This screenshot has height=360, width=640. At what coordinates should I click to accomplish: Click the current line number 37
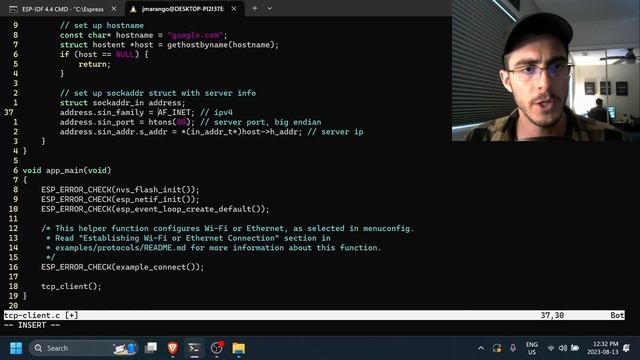pyautogui.click(x=9, y=112)
